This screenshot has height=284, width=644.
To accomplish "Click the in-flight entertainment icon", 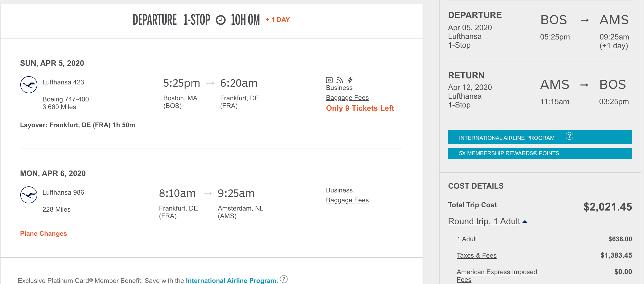I will pos(329,80).
